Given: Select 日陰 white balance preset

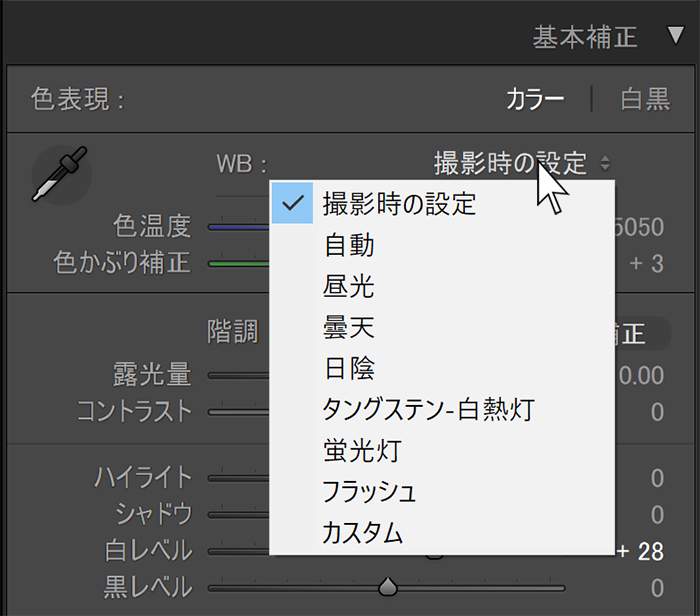Looking at the screenshot, I should [x=349, y=368].
